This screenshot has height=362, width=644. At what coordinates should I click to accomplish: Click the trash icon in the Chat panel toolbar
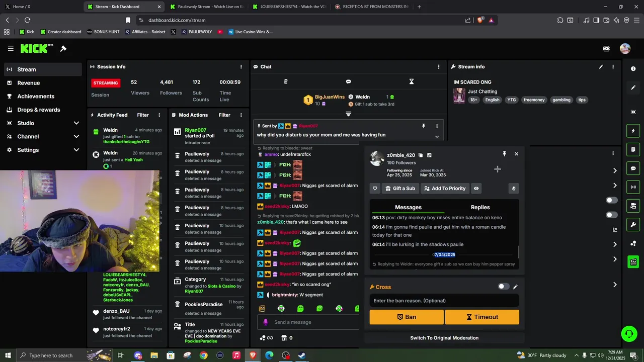point(286,81)
